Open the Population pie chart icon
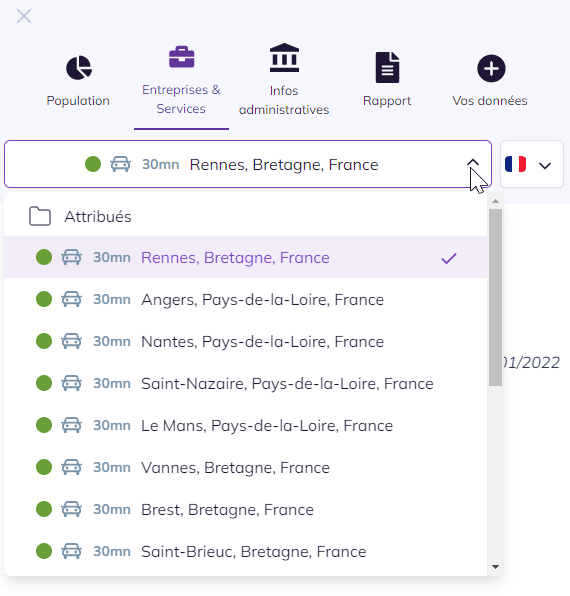This screenshot has width=570, height=596. [x=79, y=68]
